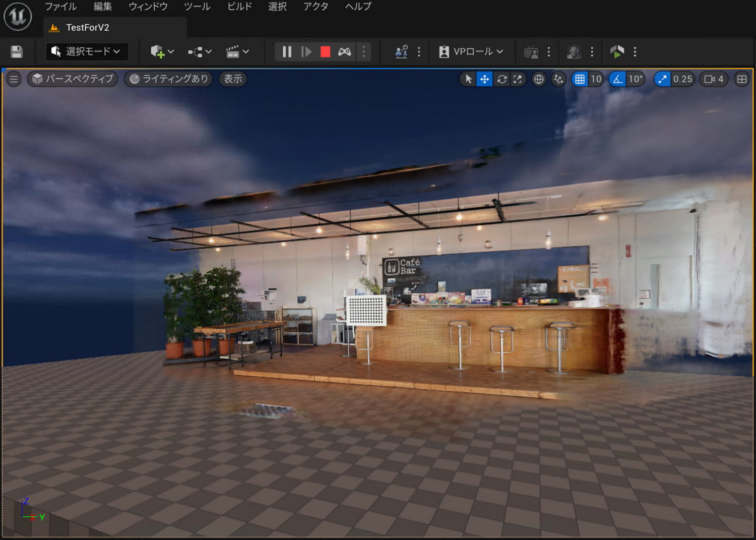Image resolution: width=756 pixels, height=540 pixels.
Task: Click the gamepad possess/eject icon
Action: (x=345, y=51)
